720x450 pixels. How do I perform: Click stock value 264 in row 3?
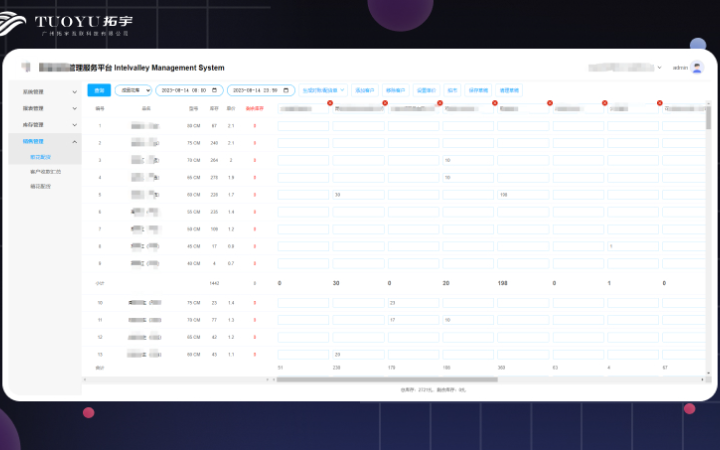(214, 160)
